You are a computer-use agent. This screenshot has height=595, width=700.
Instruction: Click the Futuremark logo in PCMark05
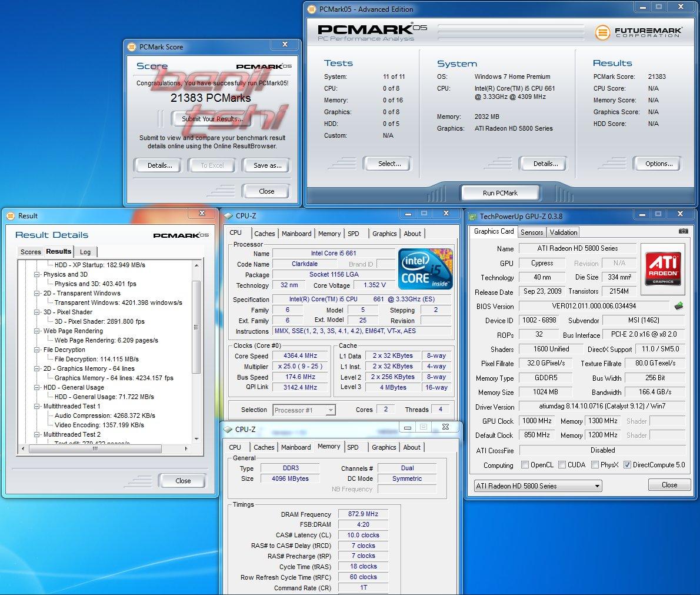point(638,32)
